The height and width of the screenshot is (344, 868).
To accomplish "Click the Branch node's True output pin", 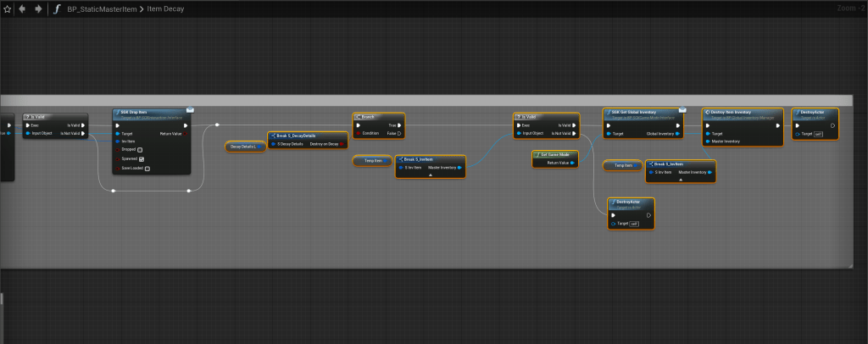I will click(x=399, y=125).
